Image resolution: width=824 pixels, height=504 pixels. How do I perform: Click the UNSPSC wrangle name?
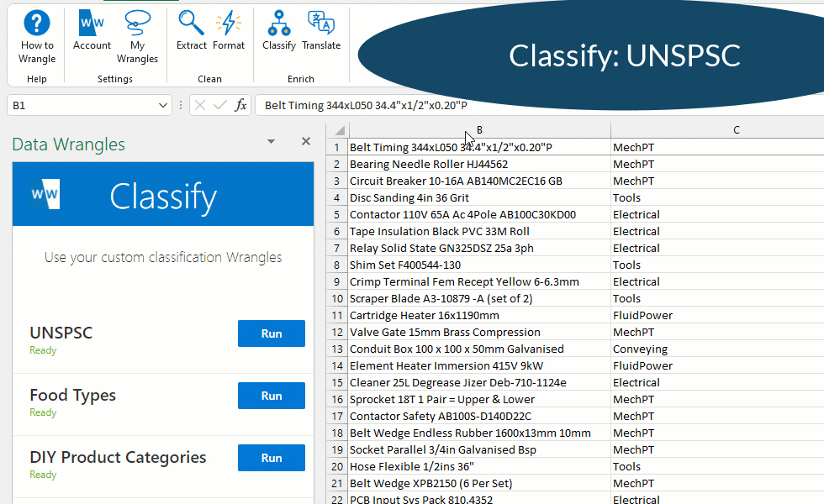61,333
